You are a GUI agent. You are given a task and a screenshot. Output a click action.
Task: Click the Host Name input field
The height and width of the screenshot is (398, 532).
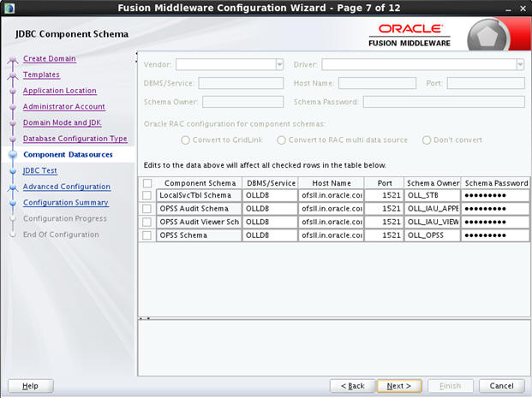(377, 83)
